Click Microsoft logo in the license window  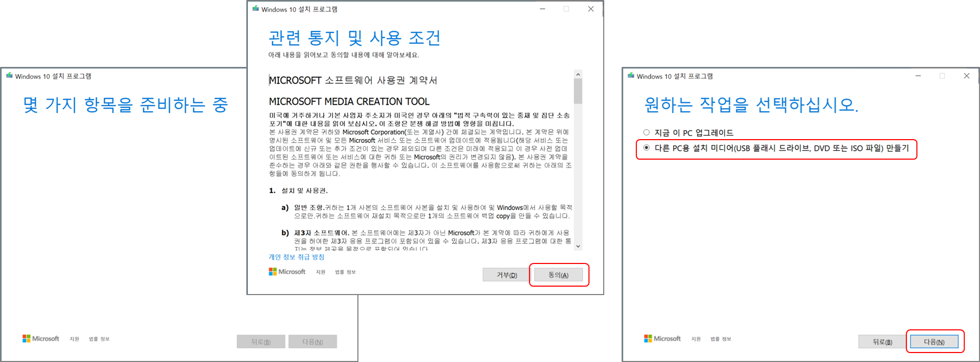click(x=287, y=271)
